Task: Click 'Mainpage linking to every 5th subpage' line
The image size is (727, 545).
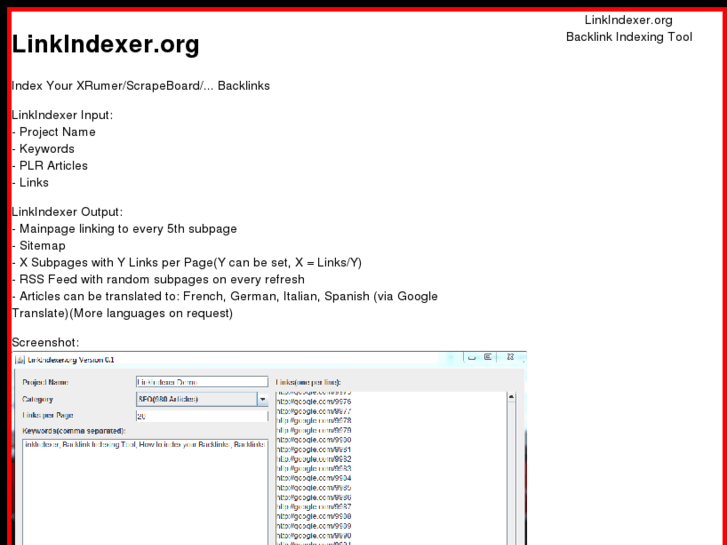Action: [124, 229]
